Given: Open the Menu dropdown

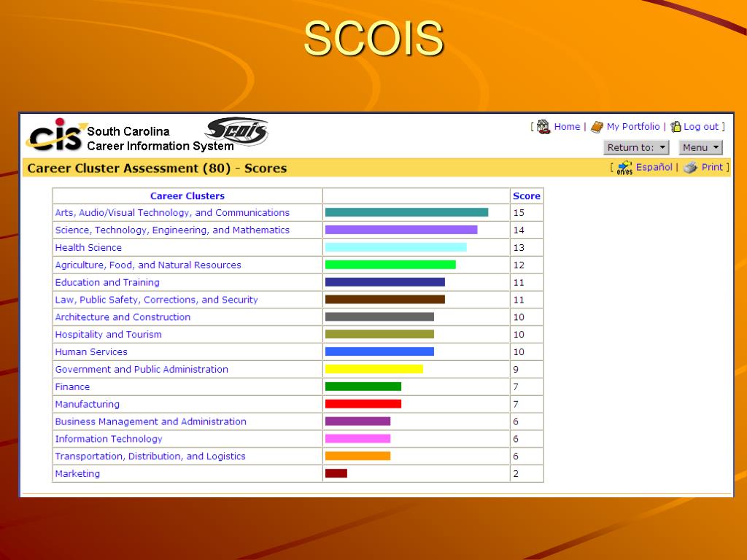Looking at the screenshot, I should point(700,147).
